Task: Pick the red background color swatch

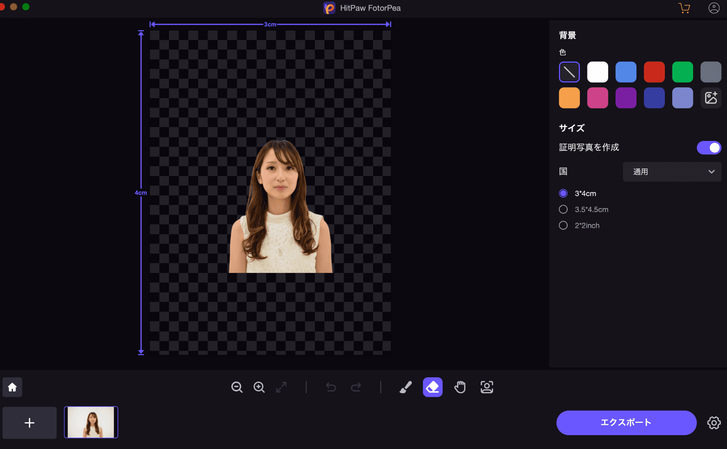Action: [x=654, y=72]
